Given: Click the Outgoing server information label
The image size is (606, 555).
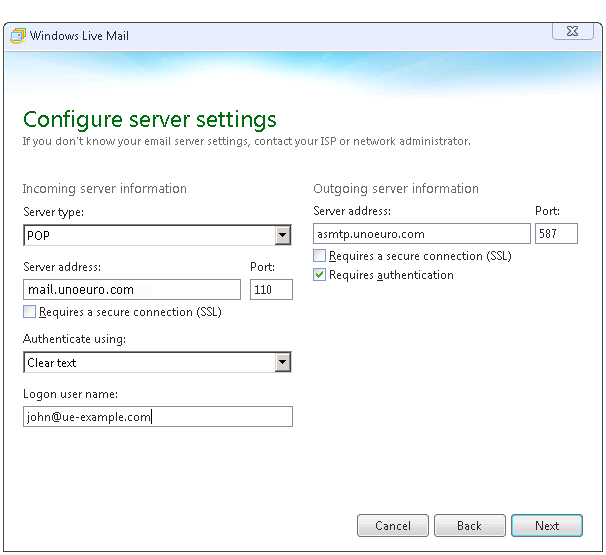Looking at the screenshot, I should [x=395, y=189].
